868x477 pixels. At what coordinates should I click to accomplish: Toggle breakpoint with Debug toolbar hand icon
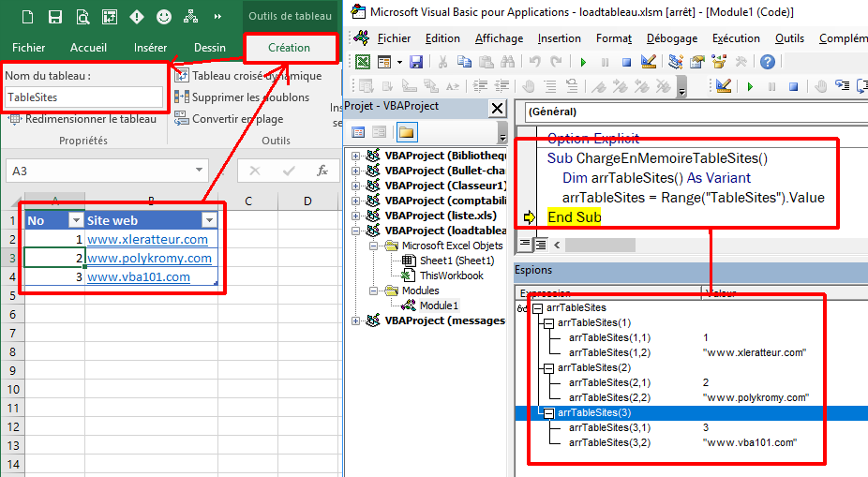(x=821, y=86)
